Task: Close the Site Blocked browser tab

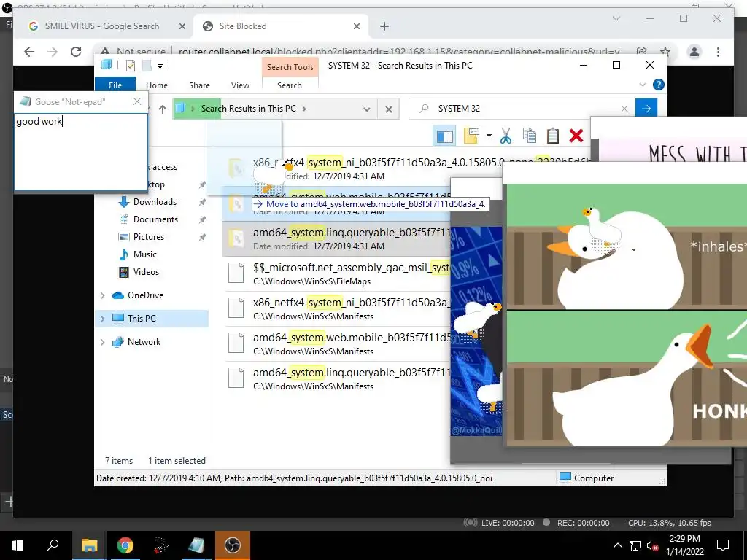Action: [357, 27]
